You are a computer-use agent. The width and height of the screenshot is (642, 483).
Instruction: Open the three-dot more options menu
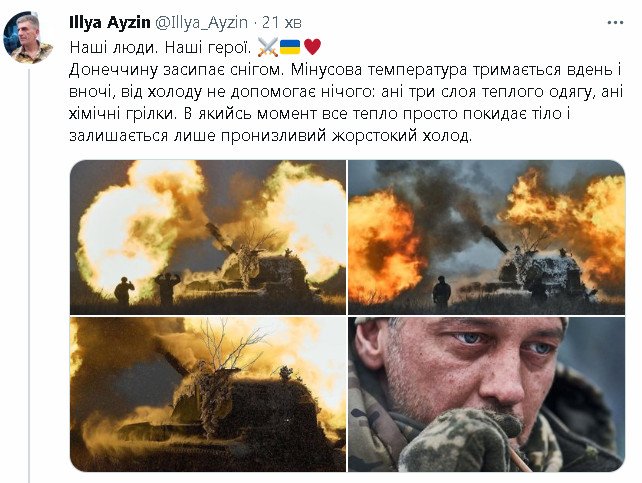tap(615, 23)
